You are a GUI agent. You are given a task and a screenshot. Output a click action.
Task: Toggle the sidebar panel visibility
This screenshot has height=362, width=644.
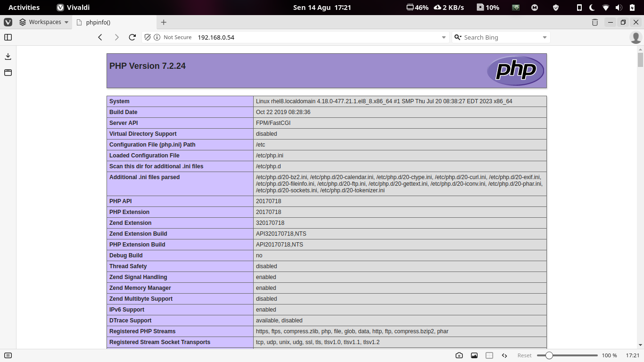[8, 37]
